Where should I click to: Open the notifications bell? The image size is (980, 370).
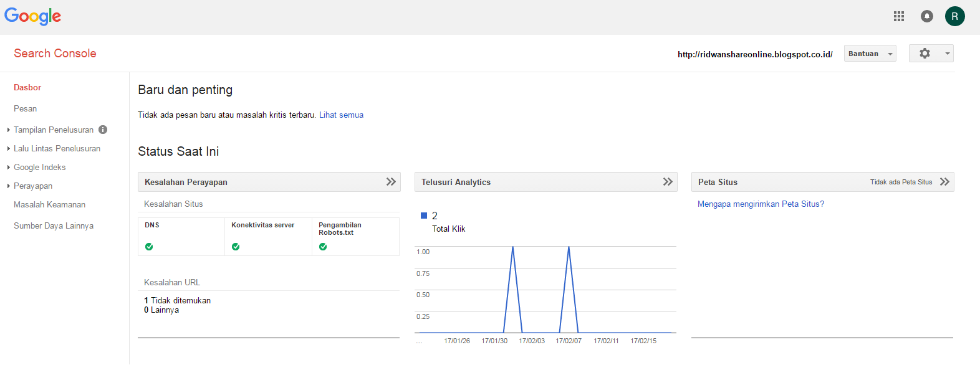[x=927, y=16]
